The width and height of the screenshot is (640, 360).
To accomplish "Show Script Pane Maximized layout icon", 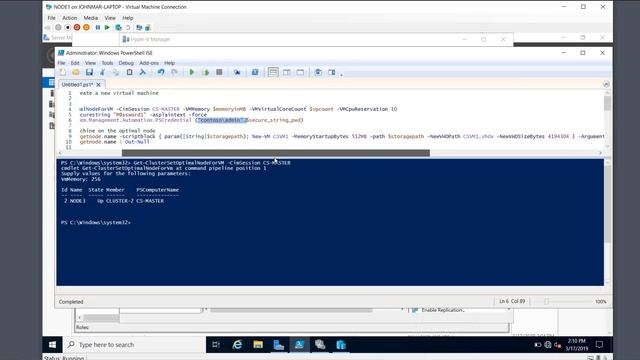I will pos(300,72).
